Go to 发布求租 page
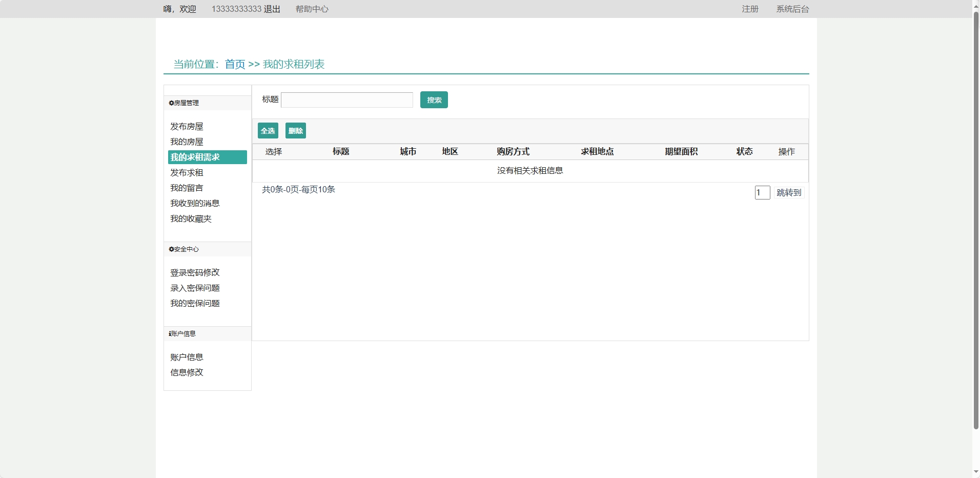The height and width of the screenshot is (478, 980). click(x=187, y=173)
